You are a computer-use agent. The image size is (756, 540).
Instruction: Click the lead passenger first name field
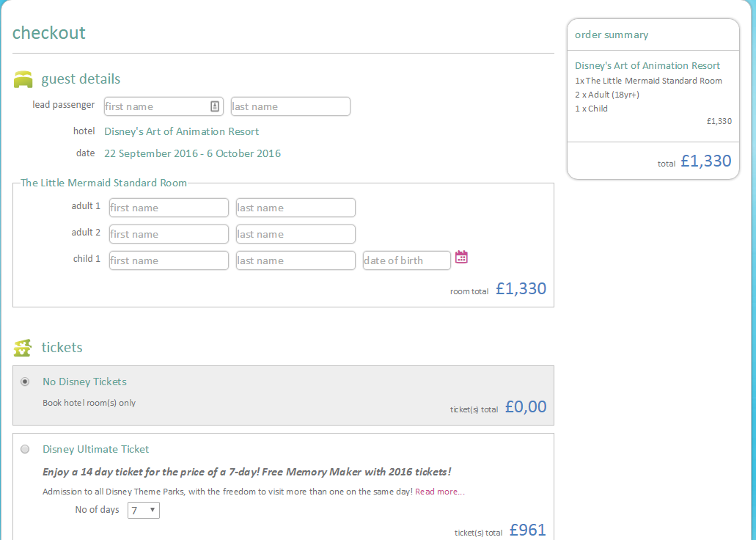(x=155, y=106)
